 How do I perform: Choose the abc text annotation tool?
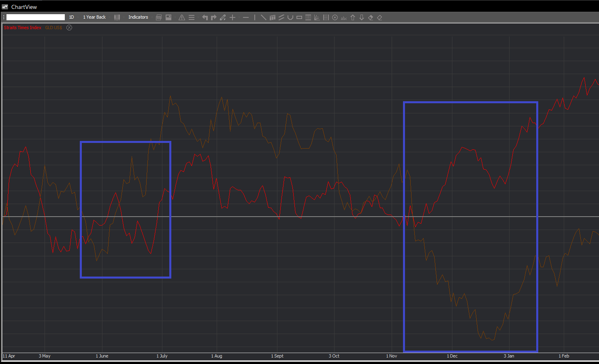click(x=344, y=18)
